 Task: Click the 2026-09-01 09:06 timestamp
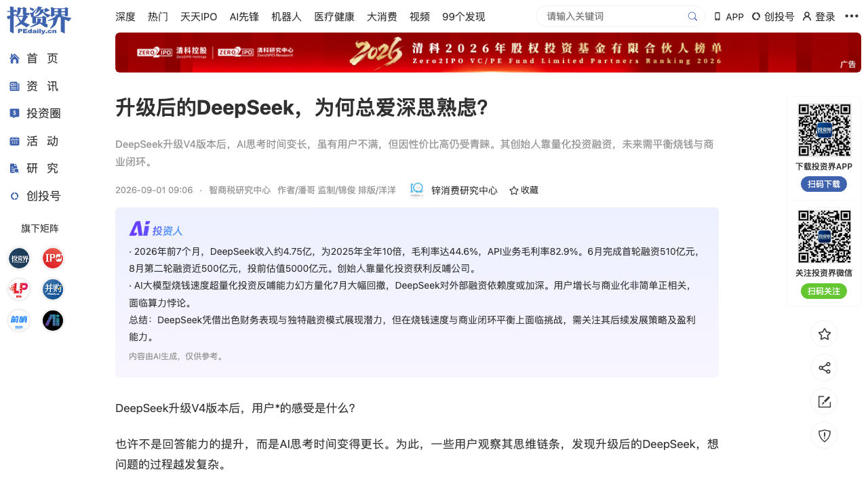[x=154, y=190]
